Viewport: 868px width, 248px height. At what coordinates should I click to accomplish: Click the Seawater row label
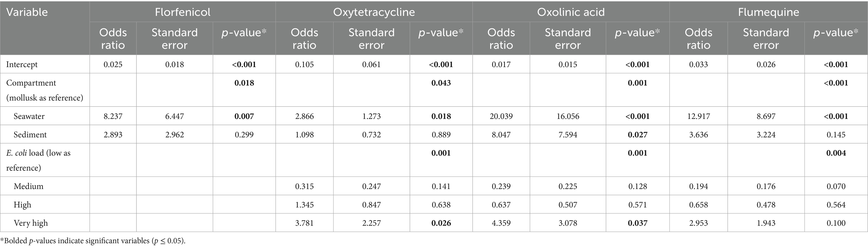point(29,117)
